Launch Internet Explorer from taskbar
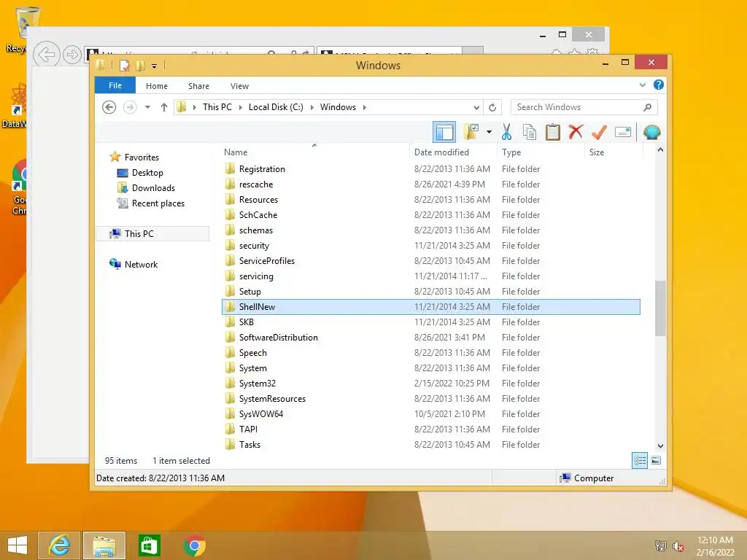Image resolution: width=747 pixels, height=560 pixels. pyautogui.click(x=59, y=545)
